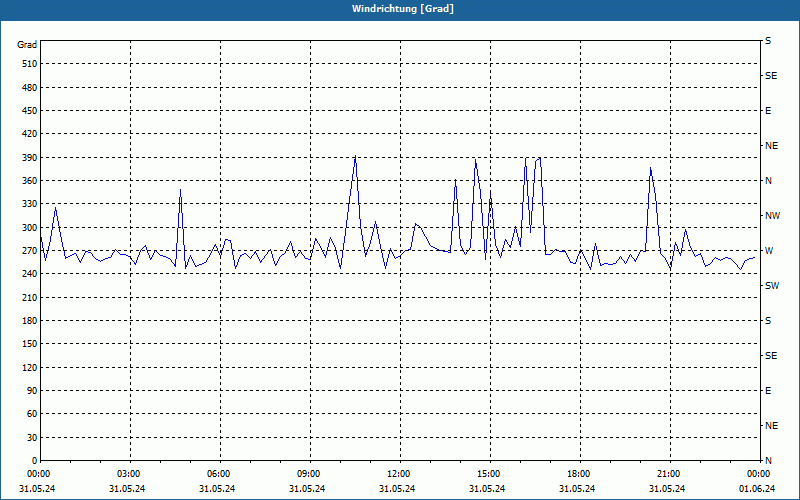Click the 15:00 time label
The height and width of the screenshot is (500, 800).
click(x=488, y=474)
